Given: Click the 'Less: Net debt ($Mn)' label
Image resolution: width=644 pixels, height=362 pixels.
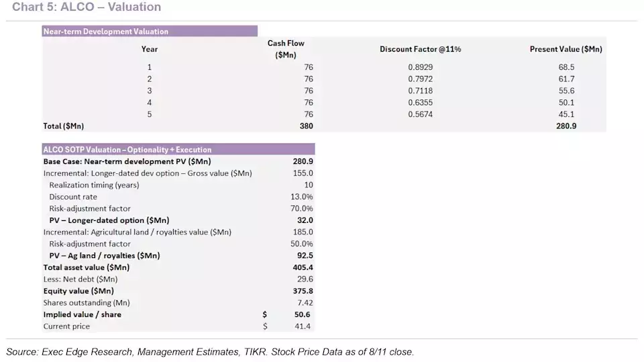Looking at the screenshot, I should pos(80,279).
